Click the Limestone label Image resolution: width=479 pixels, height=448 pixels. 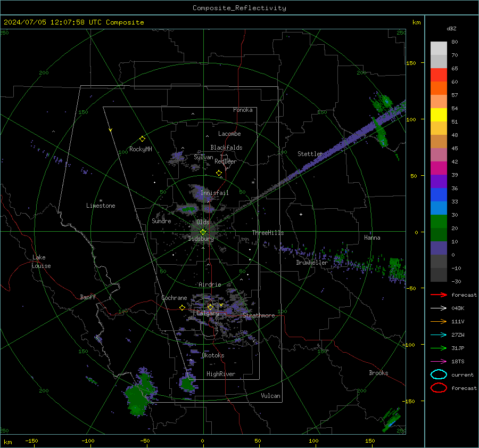pyautogui.click(x=101, y=206)
